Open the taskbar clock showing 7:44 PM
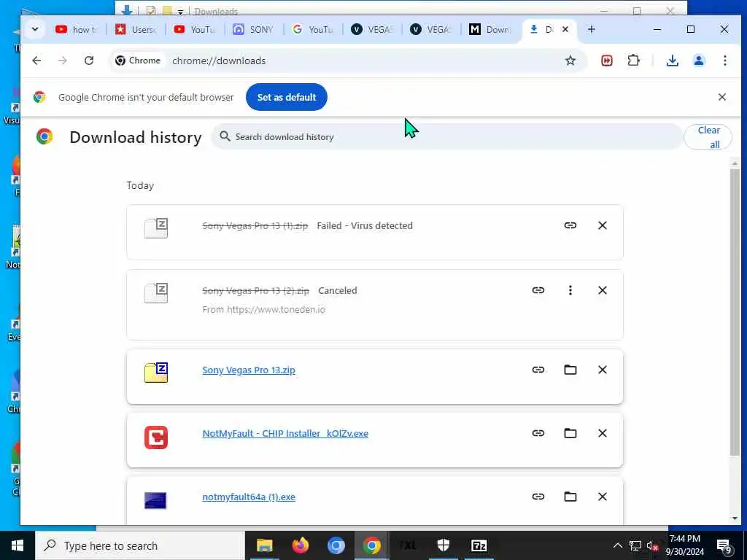The height and width of the screenshot is (560, 747). (684, 545)
